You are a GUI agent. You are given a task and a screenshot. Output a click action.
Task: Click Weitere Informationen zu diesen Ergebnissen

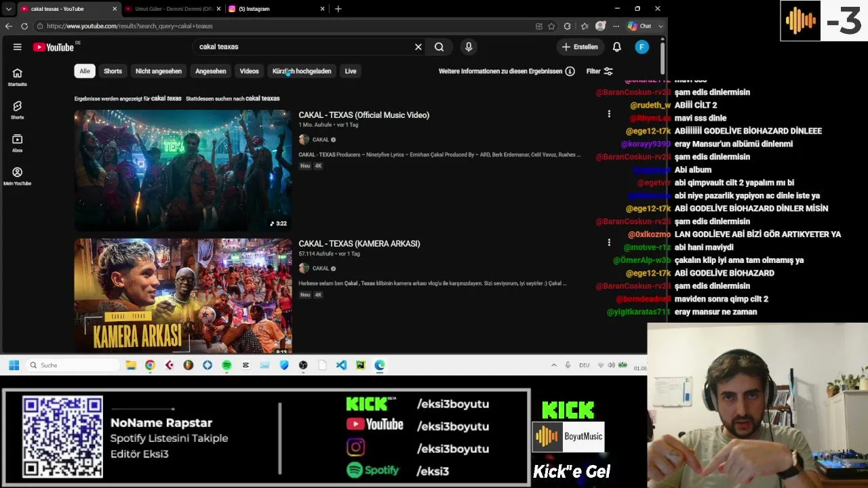pos(500,71)
